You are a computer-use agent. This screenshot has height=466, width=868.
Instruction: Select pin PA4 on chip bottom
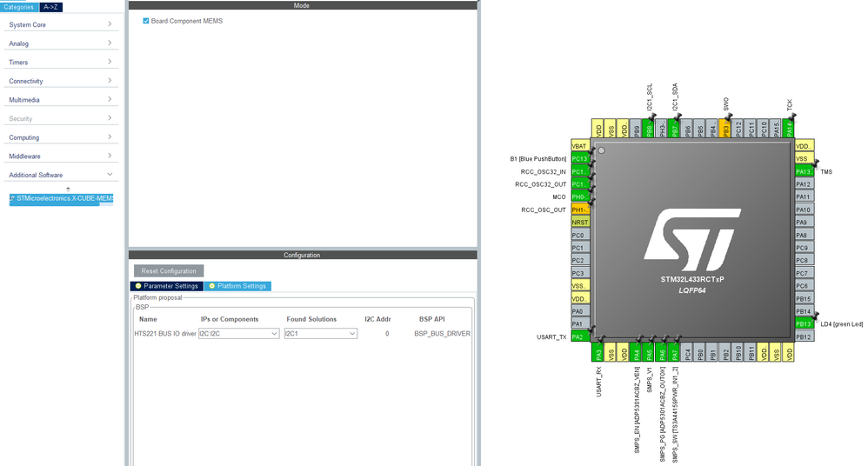click(x=636, y=353)
